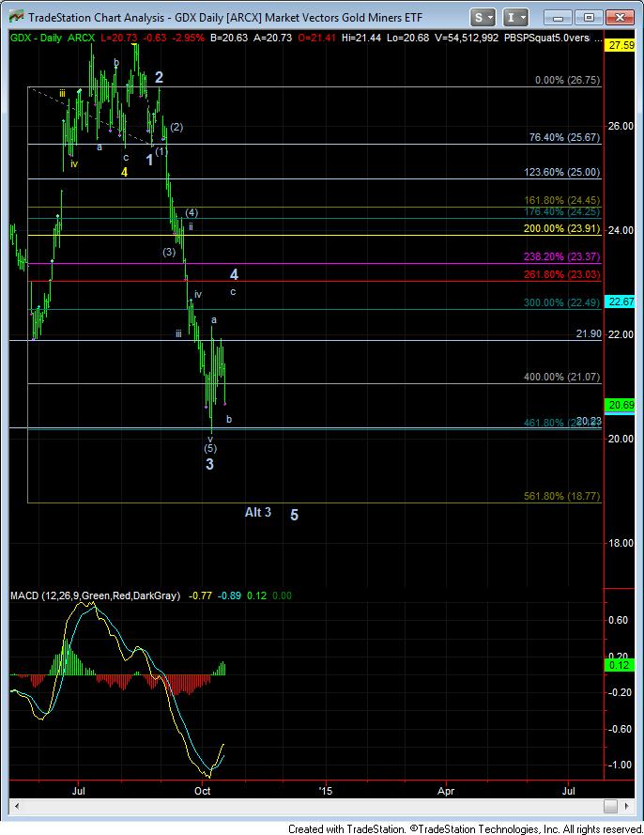The height and width of the screenshot is (835, 644).
Task: Click the Apr date axis label
Action: tap(446, 791)
